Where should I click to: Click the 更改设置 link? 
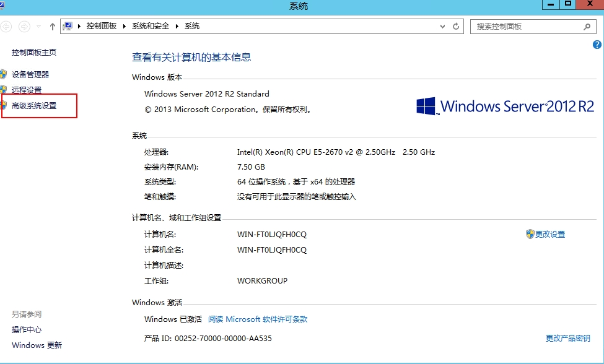click(549, 234)
